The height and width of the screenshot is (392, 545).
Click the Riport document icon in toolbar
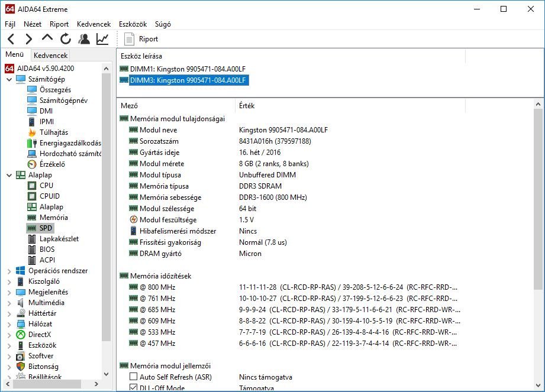[x=129, y=39]
